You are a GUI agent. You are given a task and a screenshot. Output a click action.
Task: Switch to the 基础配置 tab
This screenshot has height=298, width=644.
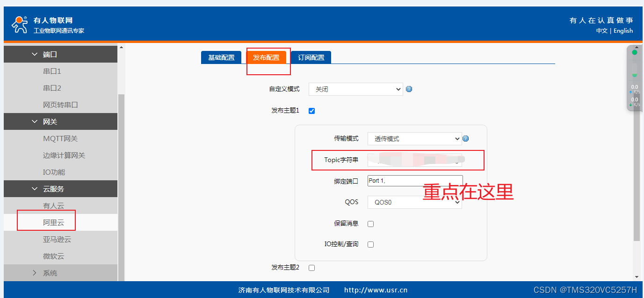point(221,57)
